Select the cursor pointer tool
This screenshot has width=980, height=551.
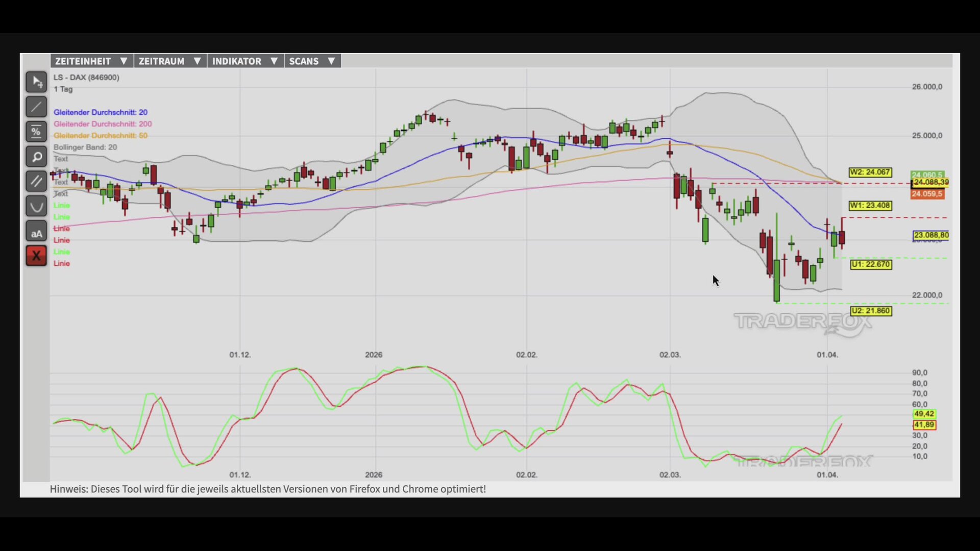click(x=36, y=82)
